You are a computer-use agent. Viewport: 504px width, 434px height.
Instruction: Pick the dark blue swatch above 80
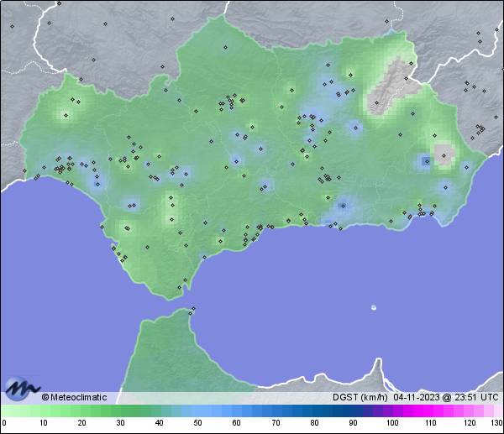[x=313, y=410]
